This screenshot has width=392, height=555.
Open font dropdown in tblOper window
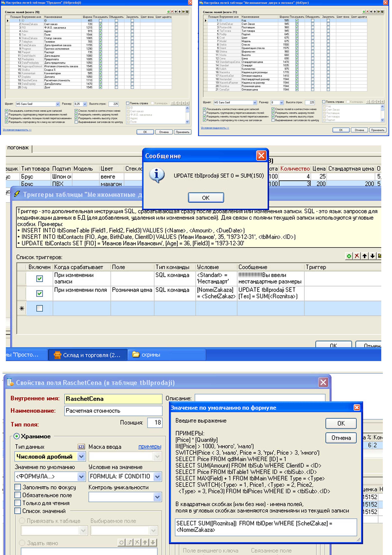click(x=255, y=103)
